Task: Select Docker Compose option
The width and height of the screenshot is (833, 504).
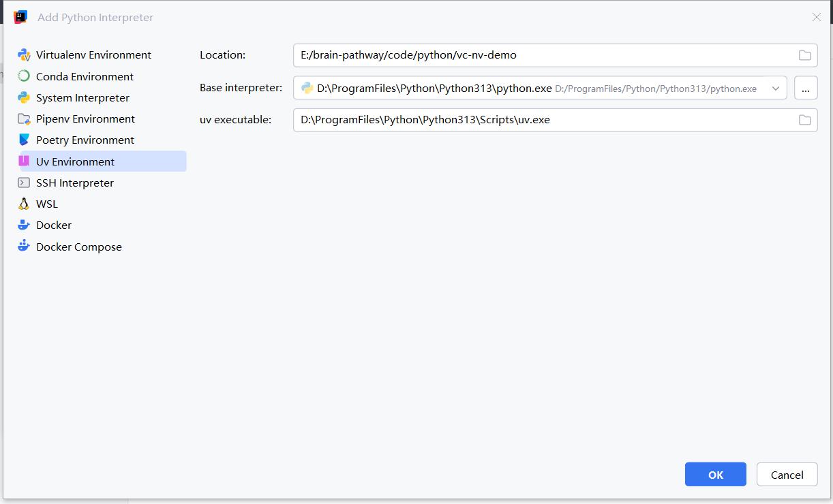Action: click(102, 247)
